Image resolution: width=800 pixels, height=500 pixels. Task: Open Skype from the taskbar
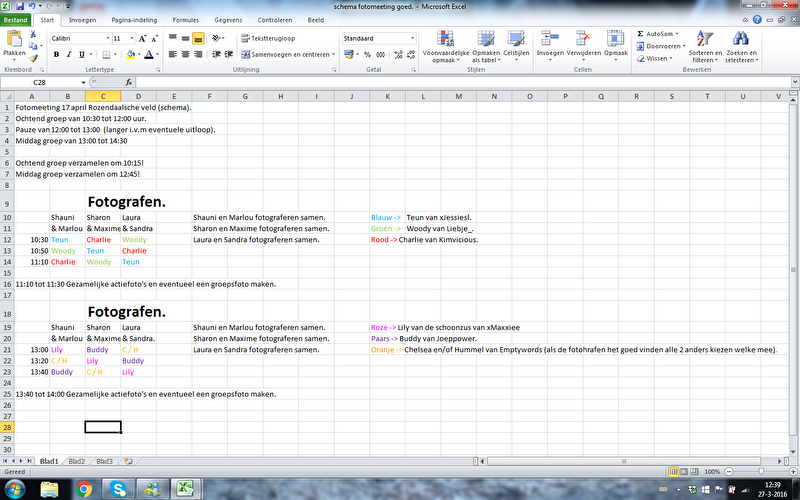[118, 489]
